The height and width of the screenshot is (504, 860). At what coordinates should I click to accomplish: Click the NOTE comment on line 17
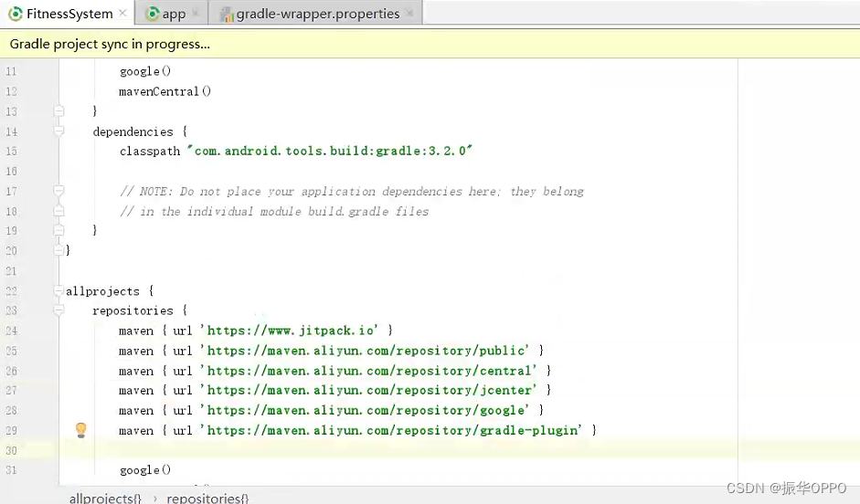[x=352, y=191]
